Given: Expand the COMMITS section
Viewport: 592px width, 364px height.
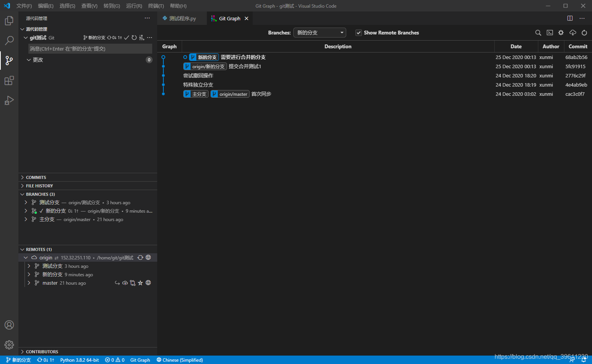Looking at the screenshot, I should [88, 177].
